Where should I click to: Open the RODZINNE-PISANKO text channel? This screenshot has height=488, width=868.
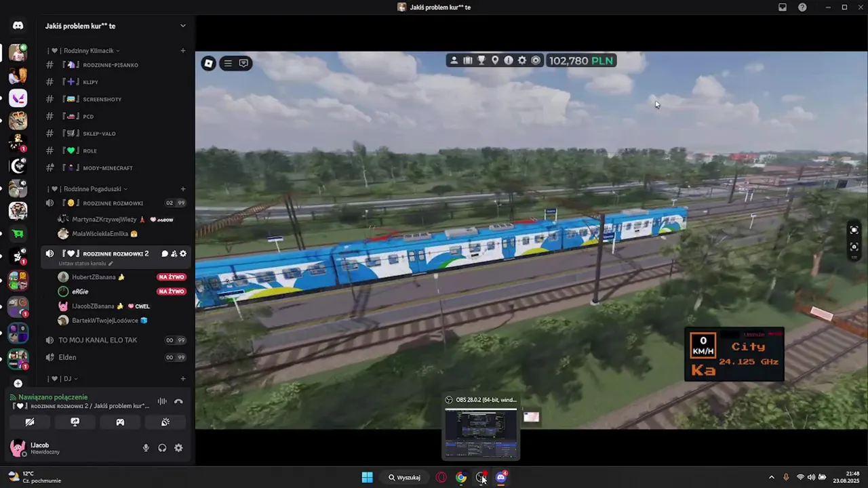click(116, 65)
